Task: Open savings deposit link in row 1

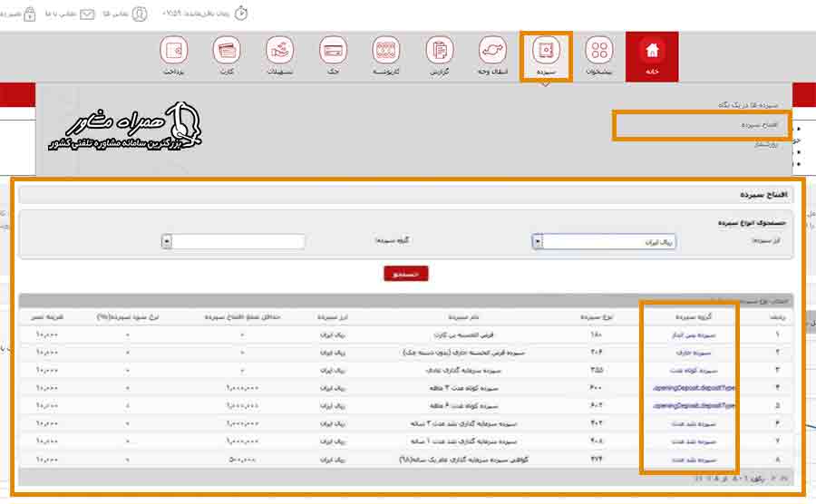Action: coord(694,335)
